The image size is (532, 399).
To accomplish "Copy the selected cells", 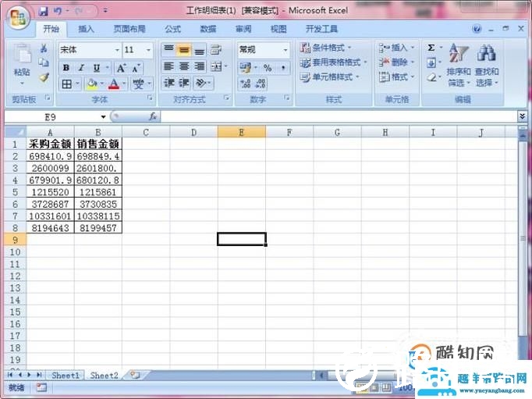I will pos(44,62).
